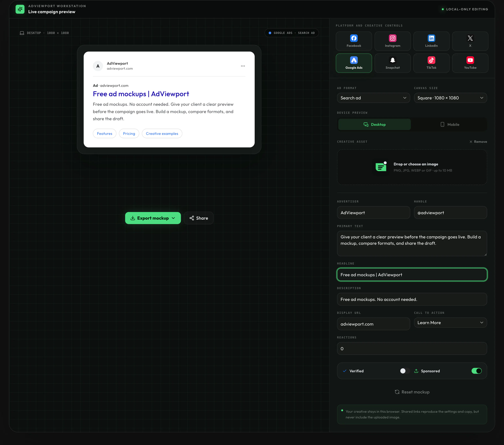Image resolution: width=504 pixels, height=445 pixels.
Task: Open the Call to Action dropdown
Action: point(450,322)
